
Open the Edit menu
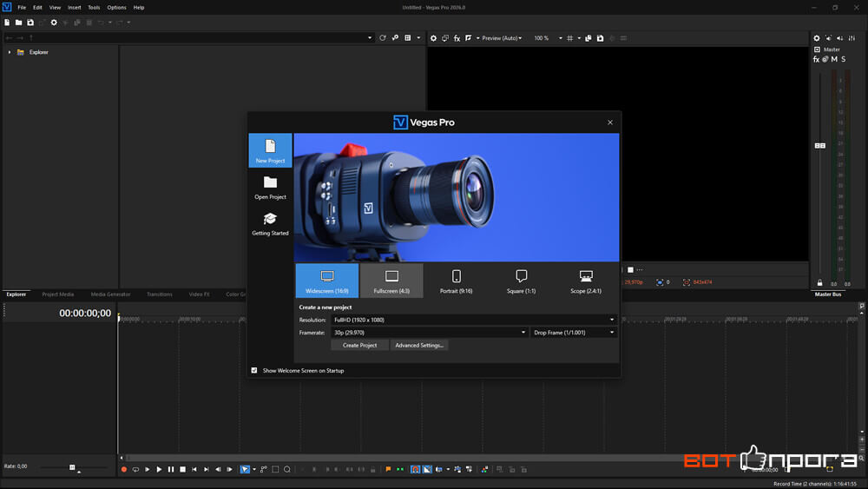pos(37,8)
